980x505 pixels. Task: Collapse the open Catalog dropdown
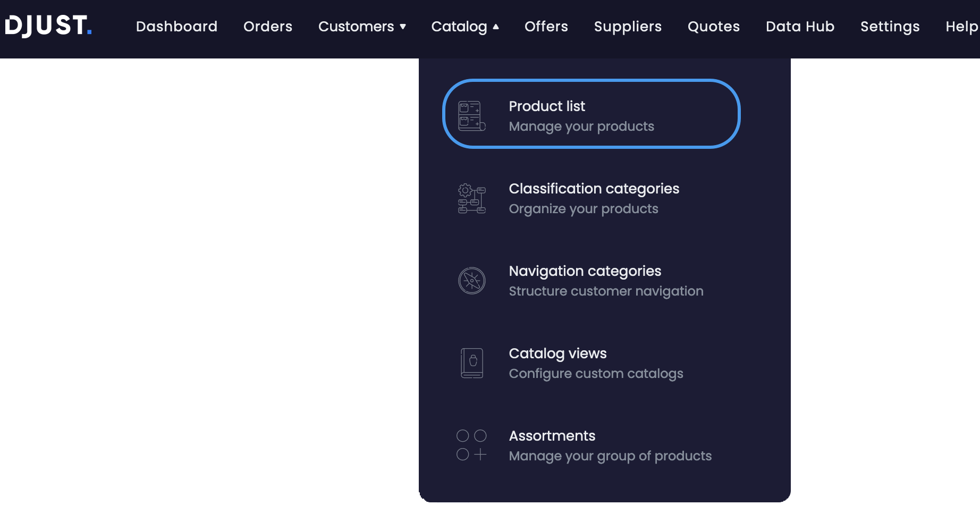[x=464, y=26]
